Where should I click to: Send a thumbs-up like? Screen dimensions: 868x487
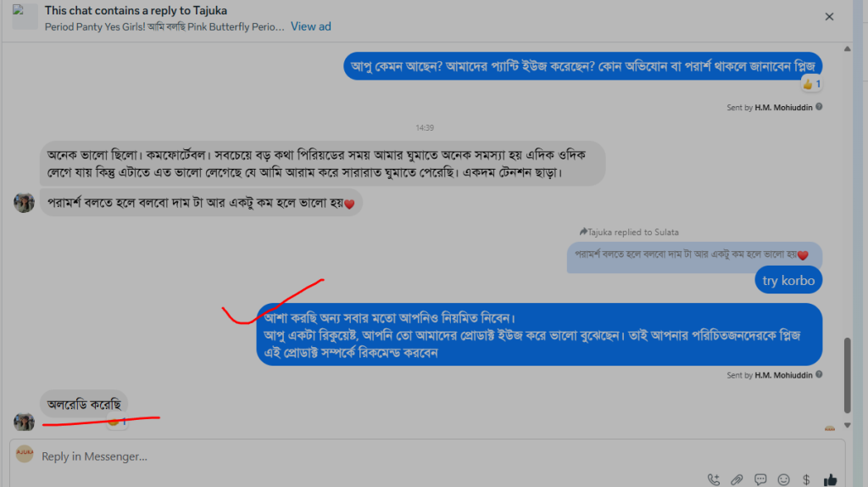pyautogui.click(x=830, y=479)
